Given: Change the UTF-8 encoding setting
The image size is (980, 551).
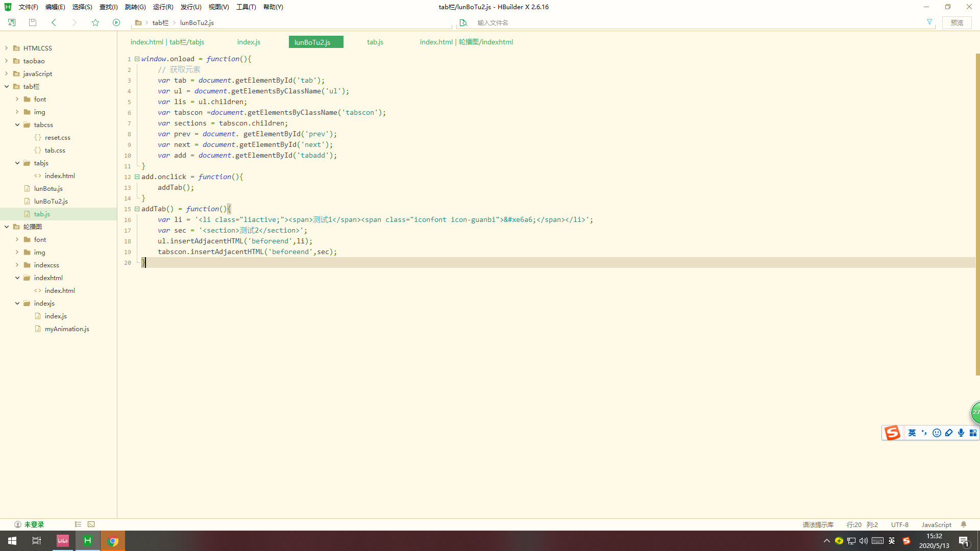Looking at the screenshot, I should 900,524.
